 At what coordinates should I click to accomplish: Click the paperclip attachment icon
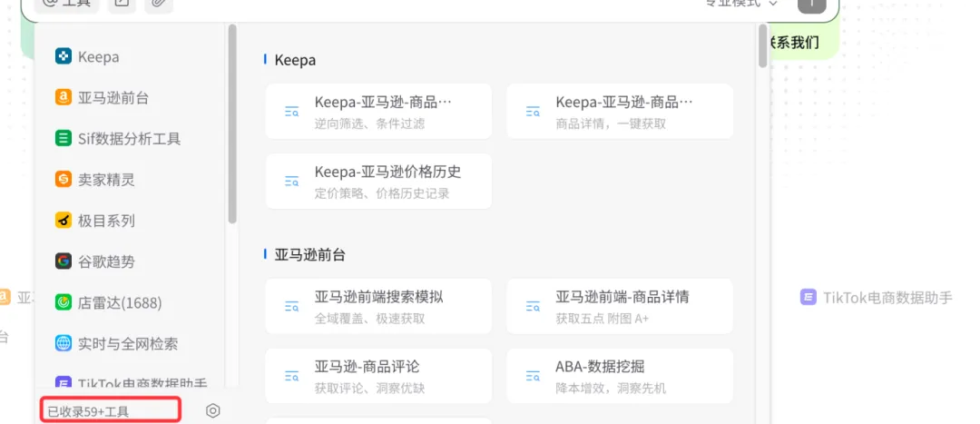[x=159, y=3]
